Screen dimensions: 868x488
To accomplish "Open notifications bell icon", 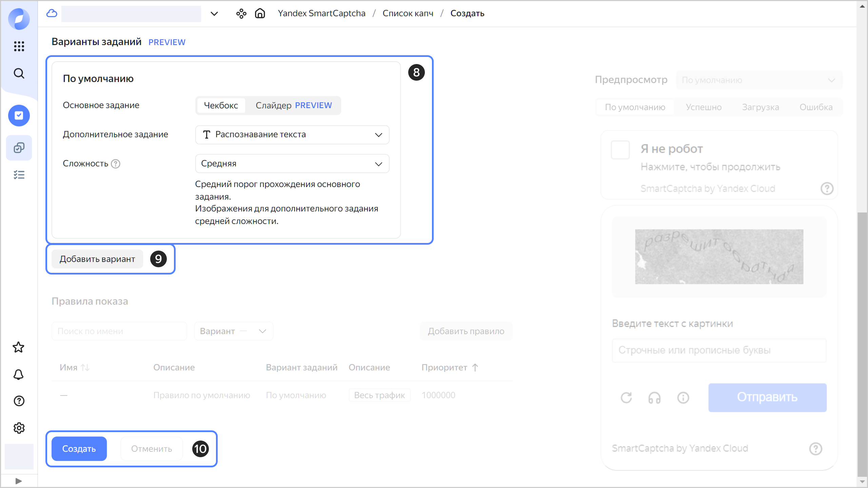I will [19, 374].
